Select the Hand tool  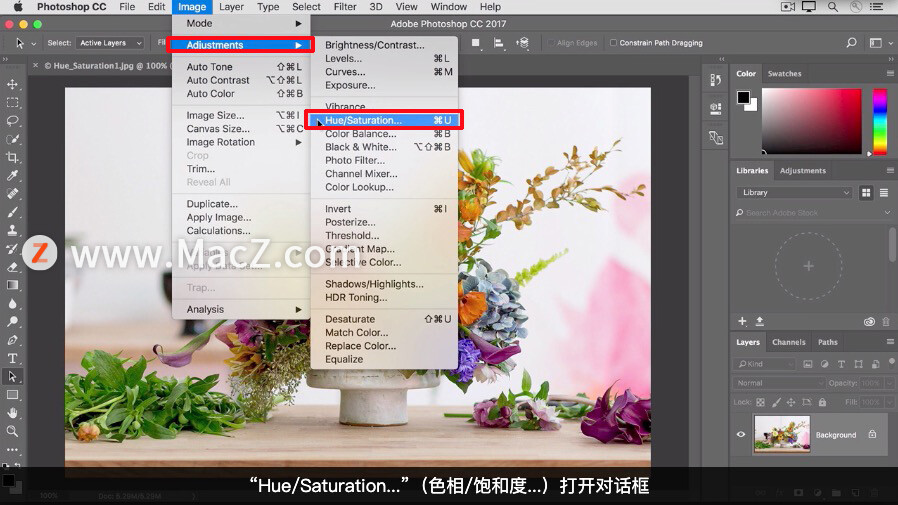[x=13, y=413]
